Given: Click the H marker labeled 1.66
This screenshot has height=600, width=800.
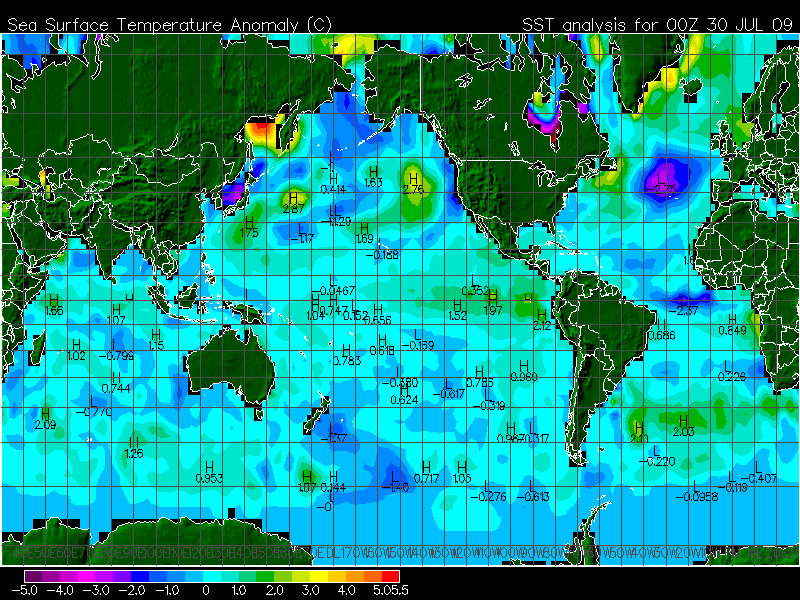Looking at the screenshot, I should click(54, 300).
